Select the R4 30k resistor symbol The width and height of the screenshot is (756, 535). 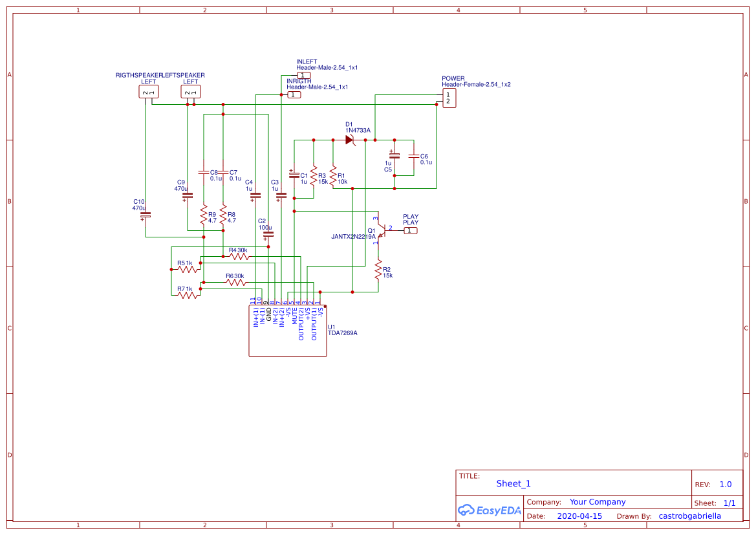(x=239, y=257)
